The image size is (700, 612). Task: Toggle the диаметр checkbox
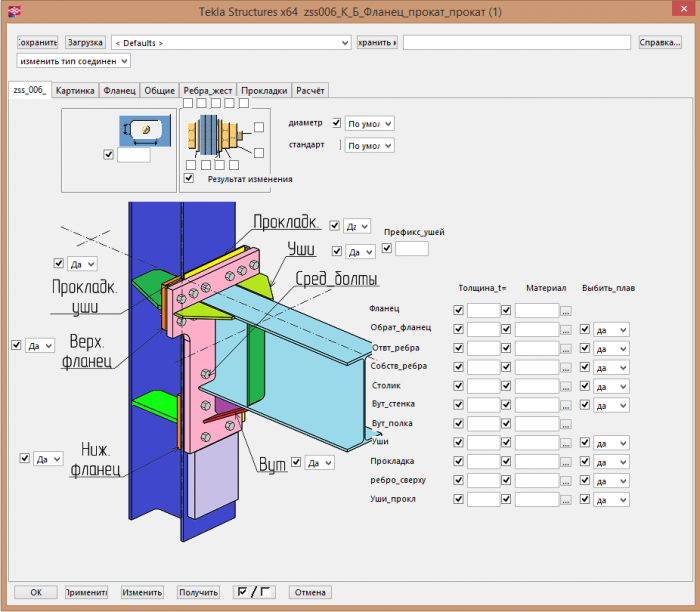336,123
